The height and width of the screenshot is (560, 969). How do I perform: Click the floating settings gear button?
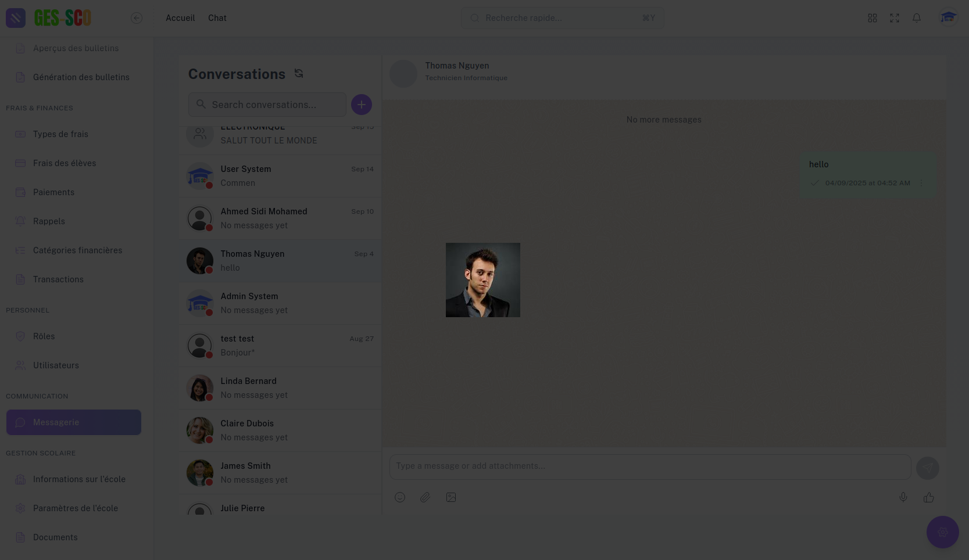point(942,532)
